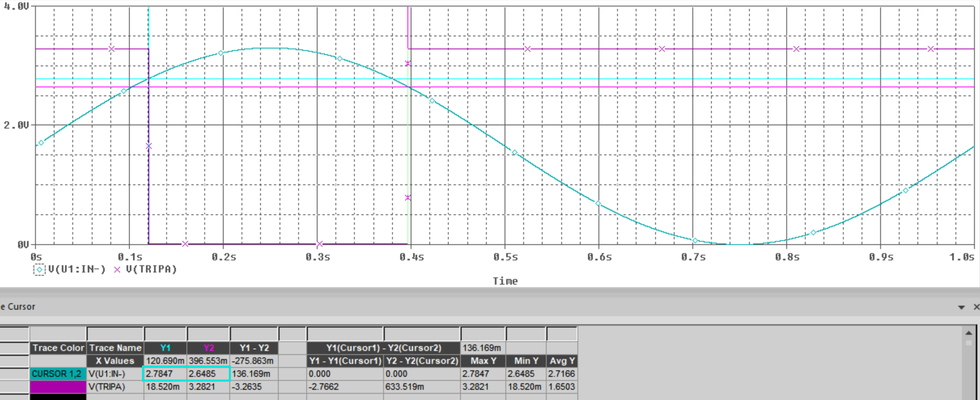The height and width of the screenshot is (400, 980).
Task: Click the Min Y column header
Action: tap(526, 361)
